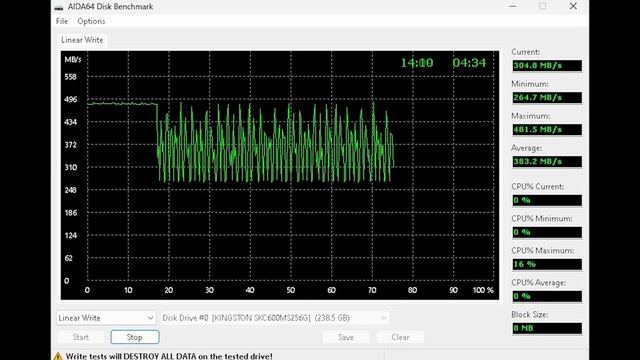640x360 pixels.
Task: Click the 100 % label on X axis
Action: pos(483,290)
